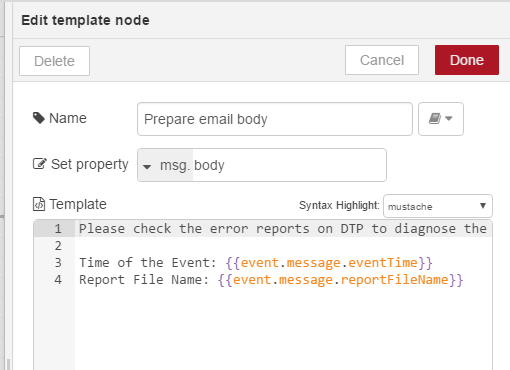The height and width of the screenshot is (370, 510).
Task: Click the 'Edit template node' header title
Action: tap(85, 20)
